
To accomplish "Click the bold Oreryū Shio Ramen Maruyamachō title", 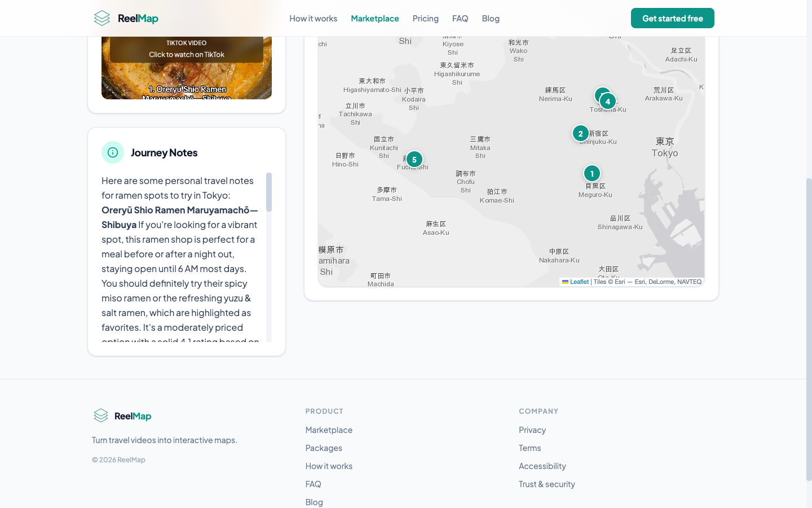I will click(x=179, y=217).
